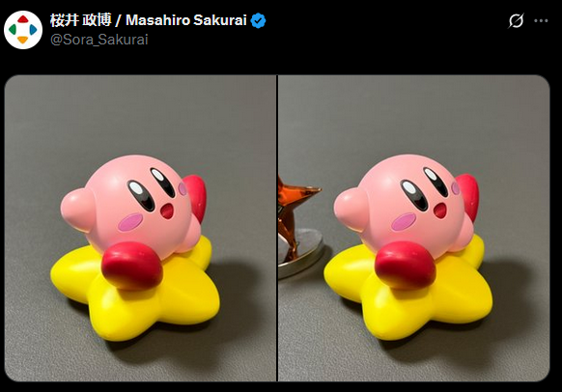The image size is (562, 392).
Task: Open Grok explain-this-post icon
Action: (x=516, y=20)
